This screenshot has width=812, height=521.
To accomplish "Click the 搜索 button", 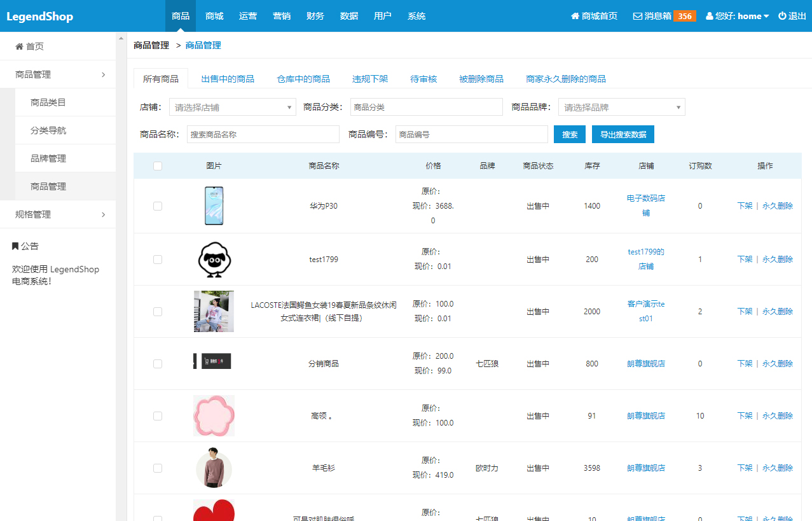I will point(570,134).
